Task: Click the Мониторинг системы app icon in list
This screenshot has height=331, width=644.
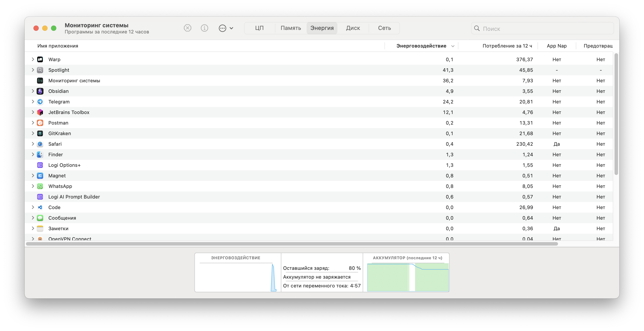Action: pyautogui.click(x=40, y=81)
